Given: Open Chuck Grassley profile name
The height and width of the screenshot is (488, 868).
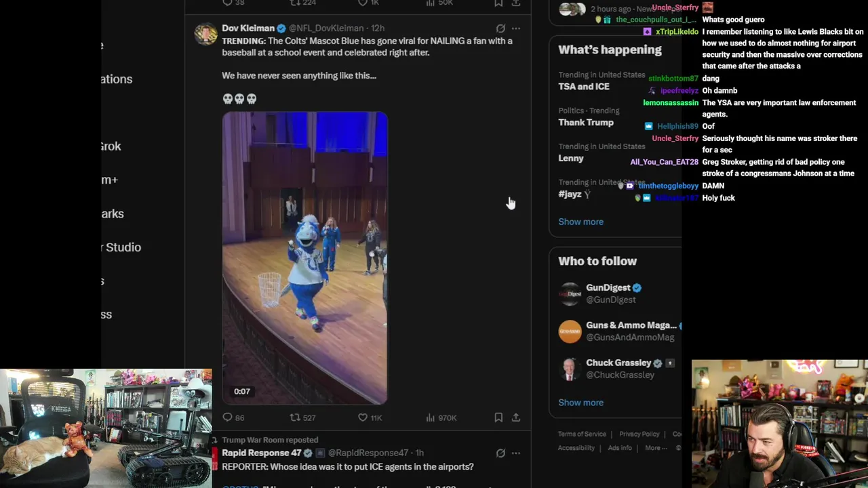Looking at the screenshot, I should (618, 363).
